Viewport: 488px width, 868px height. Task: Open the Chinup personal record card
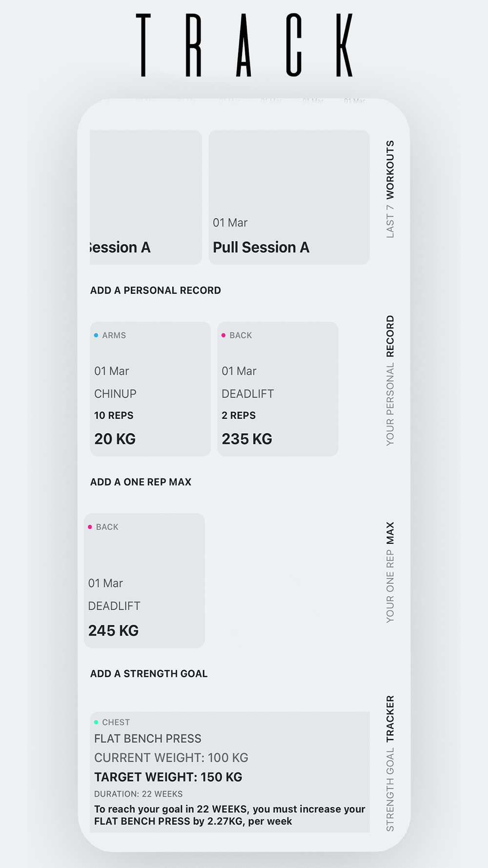[150, 389]
